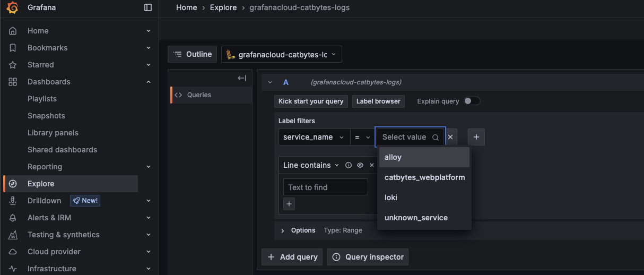
Task: Click the Bookmarks icon
Action: click(x=13, y=48)
